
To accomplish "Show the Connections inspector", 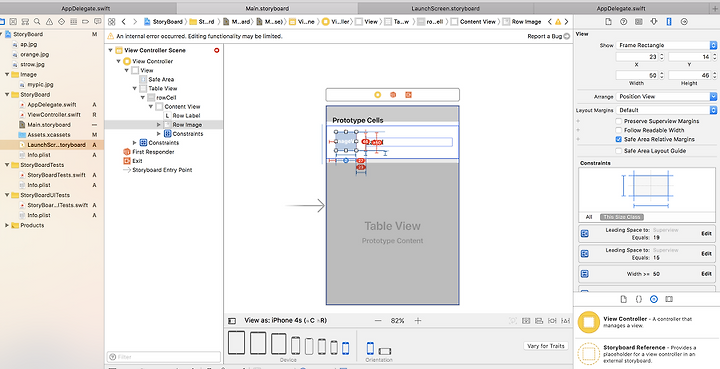I will tap(684, 22).
